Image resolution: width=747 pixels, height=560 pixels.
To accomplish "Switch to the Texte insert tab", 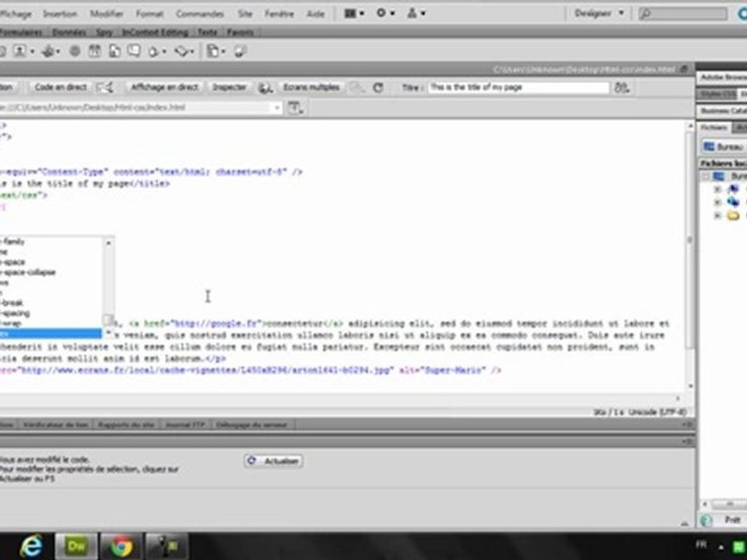I will (207, 33).
